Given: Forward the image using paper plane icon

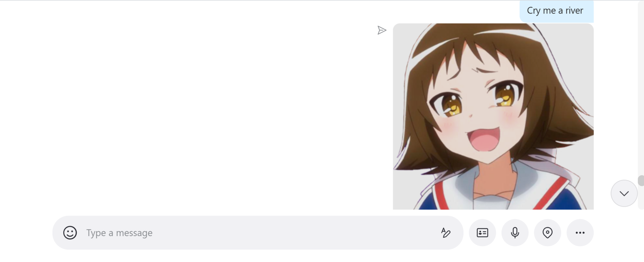Looking at the screenshot, I should click(x=382, y=30).
